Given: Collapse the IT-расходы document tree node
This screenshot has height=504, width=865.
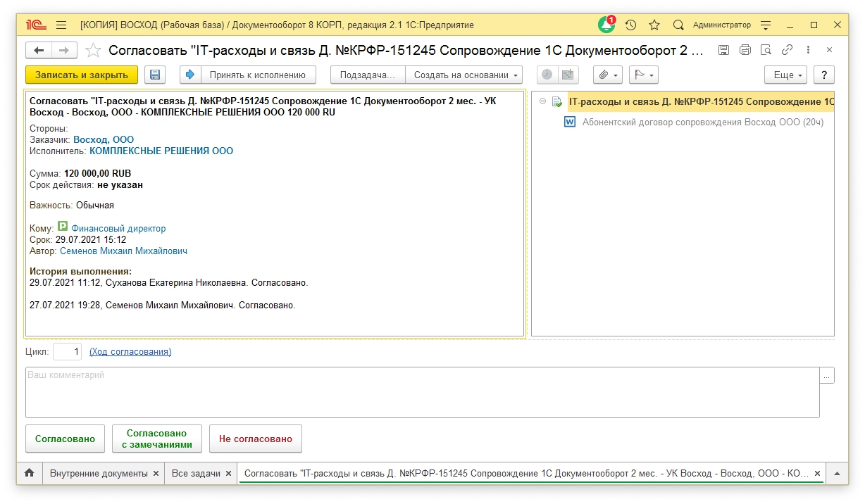Looking at the screenshot, I should (542, 101).
